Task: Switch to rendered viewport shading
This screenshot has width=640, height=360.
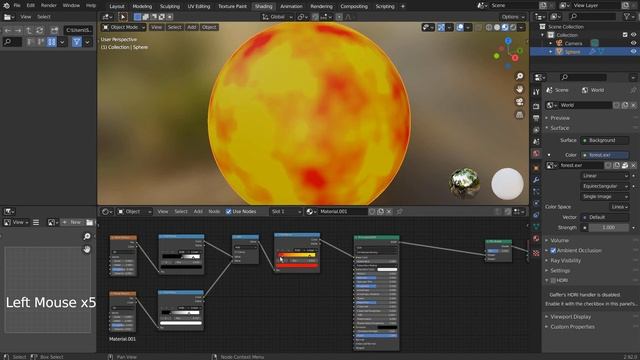Action: coord(513,27)
